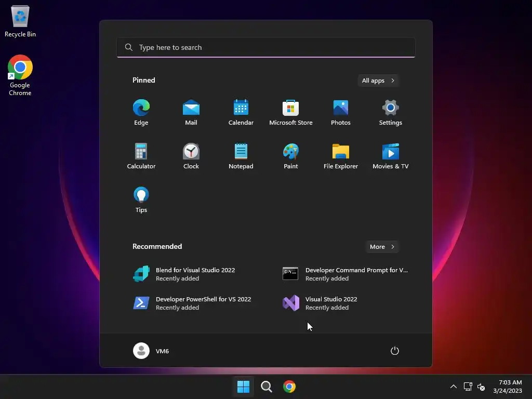Click the power button icon

click(x=395, y=351)
